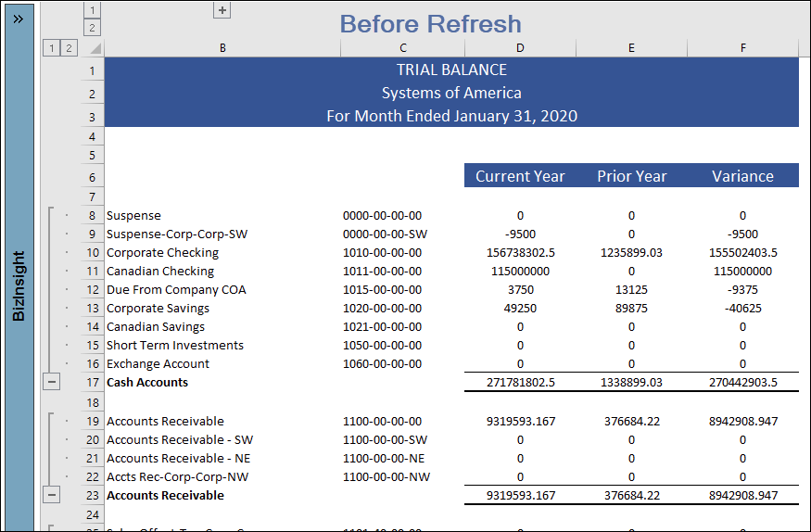Select the 1338899.03 prior year total
This screenshot has height=532, width=811.
(x=631, y=382)
